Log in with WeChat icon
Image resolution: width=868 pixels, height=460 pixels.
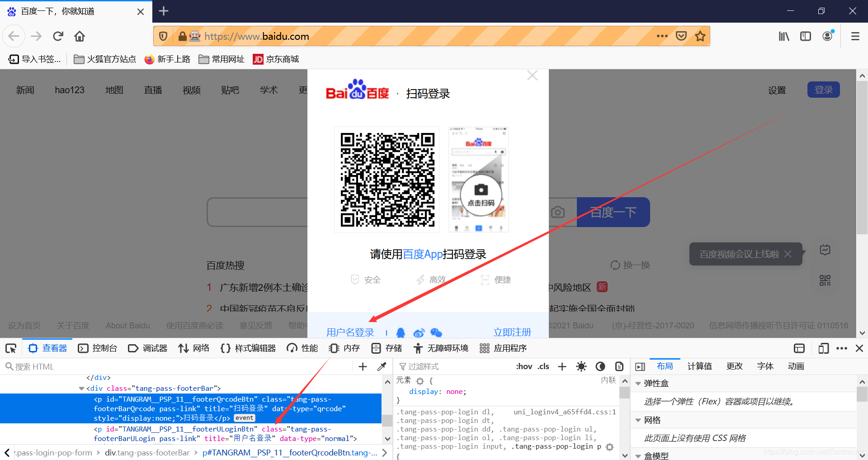click(436, 333)
